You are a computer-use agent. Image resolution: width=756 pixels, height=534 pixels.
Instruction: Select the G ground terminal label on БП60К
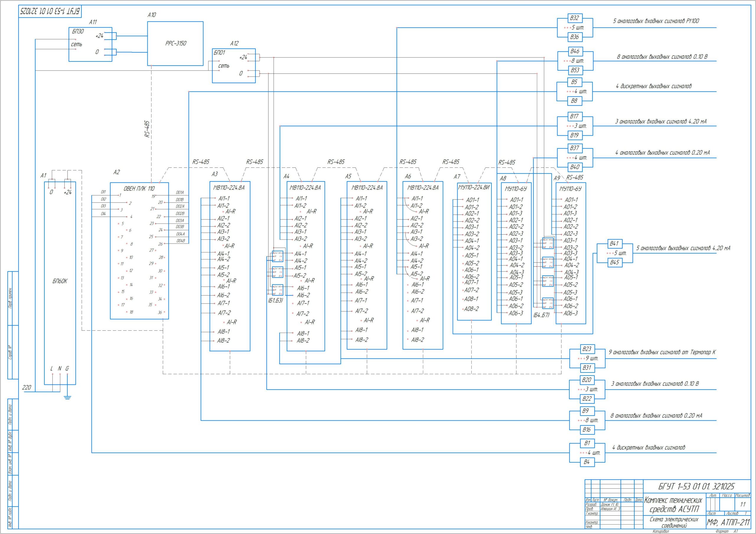pos(67,369)
